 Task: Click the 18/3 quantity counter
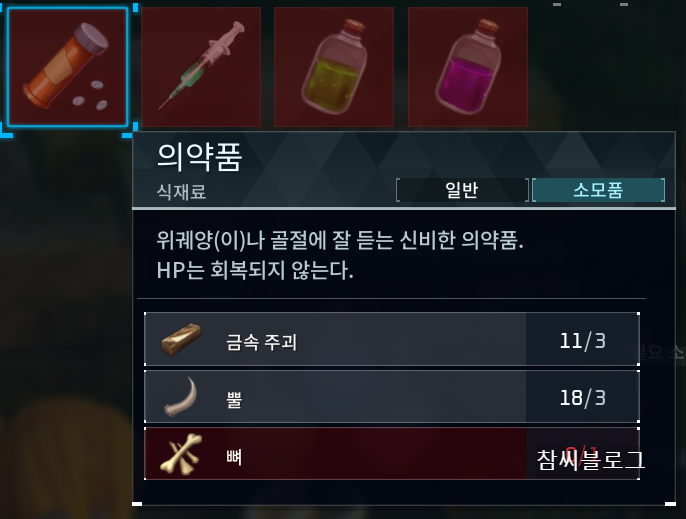583,398
